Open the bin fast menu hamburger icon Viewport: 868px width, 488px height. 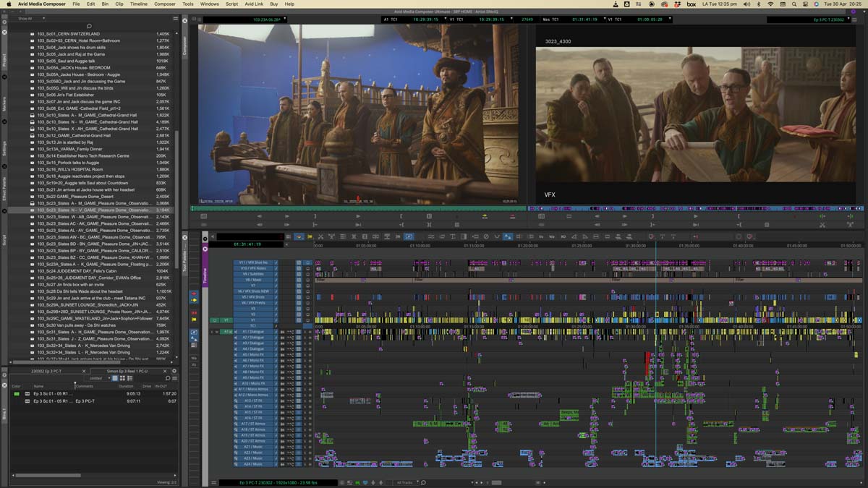pyautogui.click(x=175, y=378)
